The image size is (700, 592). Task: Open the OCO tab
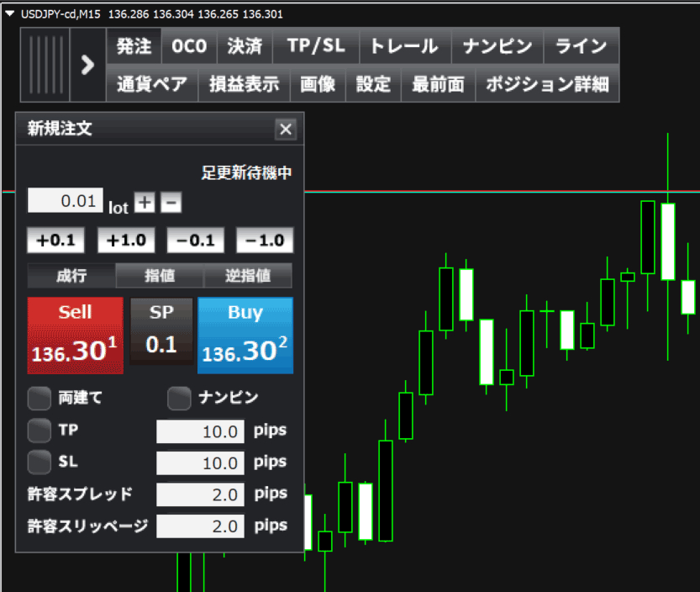(x=189, y=46)
